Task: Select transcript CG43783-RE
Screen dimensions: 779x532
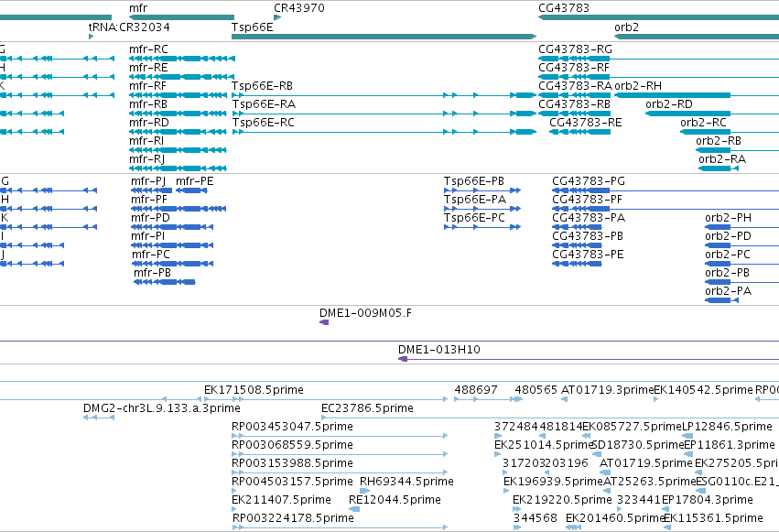Action: pyautogui.click(x=579, y=132)
